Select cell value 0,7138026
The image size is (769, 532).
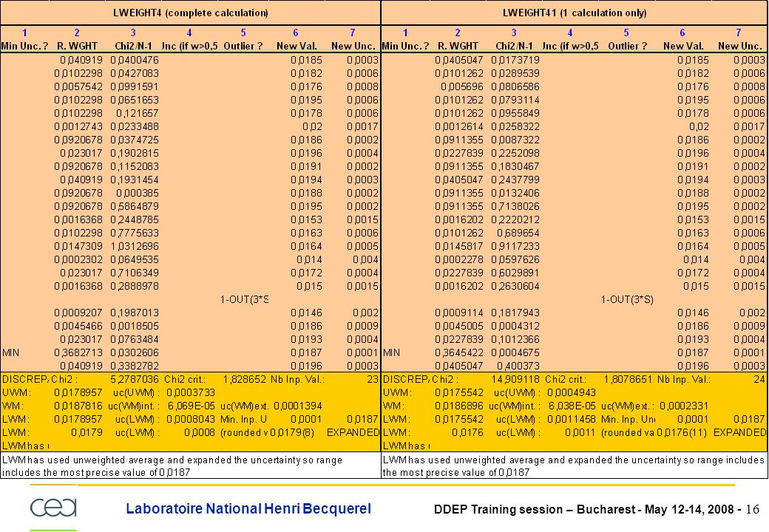click(515, 206)
